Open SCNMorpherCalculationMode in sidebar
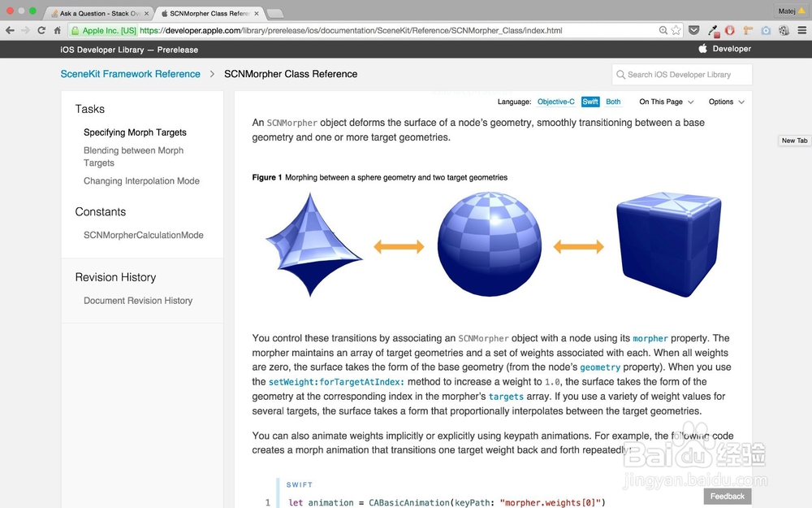Image resolution: width=812 pixels, height=508 pixels. (144, 236)
